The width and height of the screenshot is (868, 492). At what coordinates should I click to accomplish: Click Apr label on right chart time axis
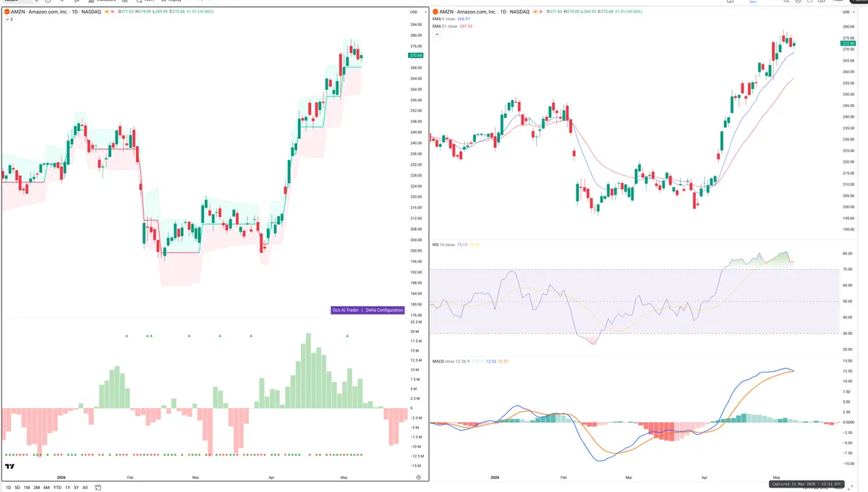click(x=705, y=478)
